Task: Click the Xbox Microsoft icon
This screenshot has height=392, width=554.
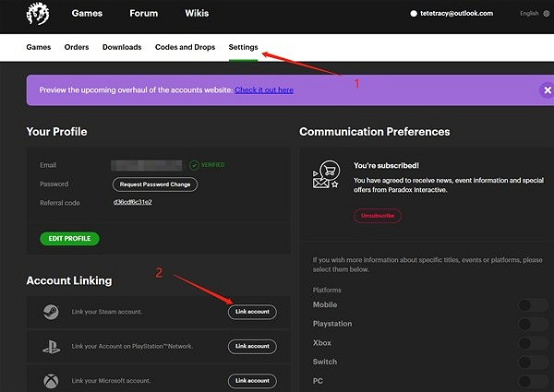Action: [x=51, y=380]
